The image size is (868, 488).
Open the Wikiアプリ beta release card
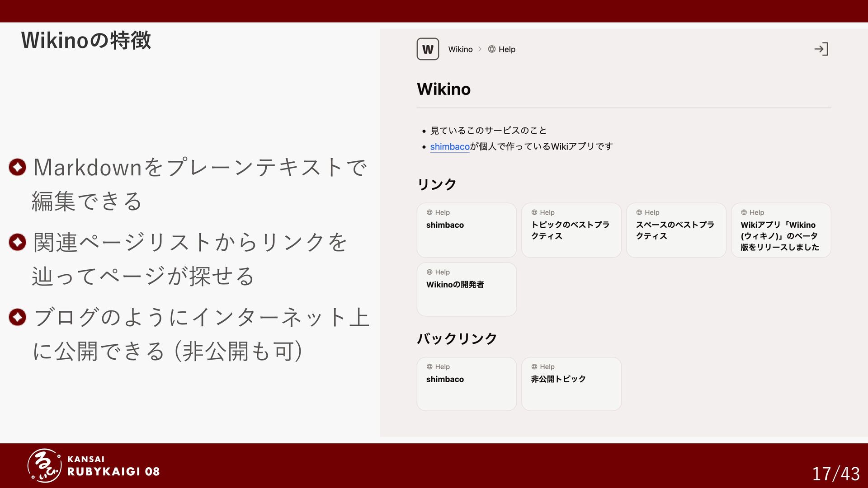[781, 230]
